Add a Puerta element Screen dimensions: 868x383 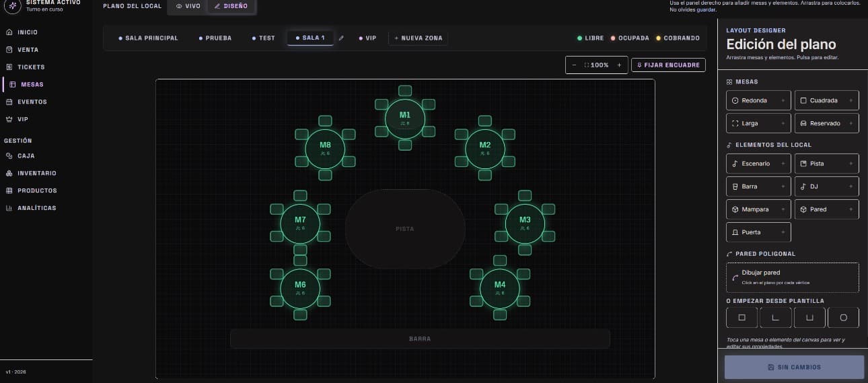tap(758, 232)
